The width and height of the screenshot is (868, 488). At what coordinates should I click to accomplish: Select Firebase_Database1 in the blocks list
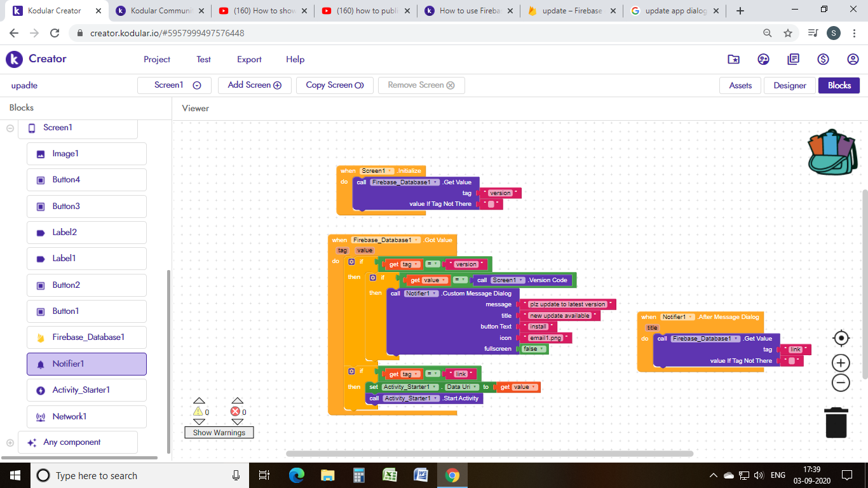pyautogui.click(x=86, y=337)
